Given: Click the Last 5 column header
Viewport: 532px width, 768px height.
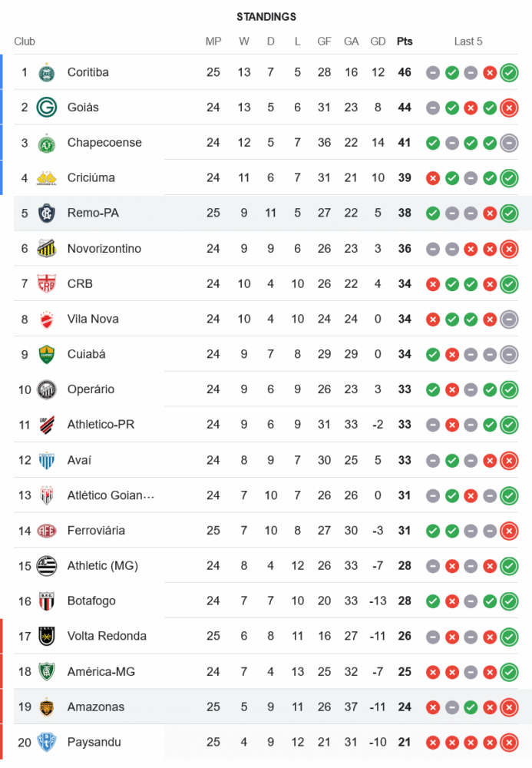Looking at the screenshot, I should click(x=468, y=41).
